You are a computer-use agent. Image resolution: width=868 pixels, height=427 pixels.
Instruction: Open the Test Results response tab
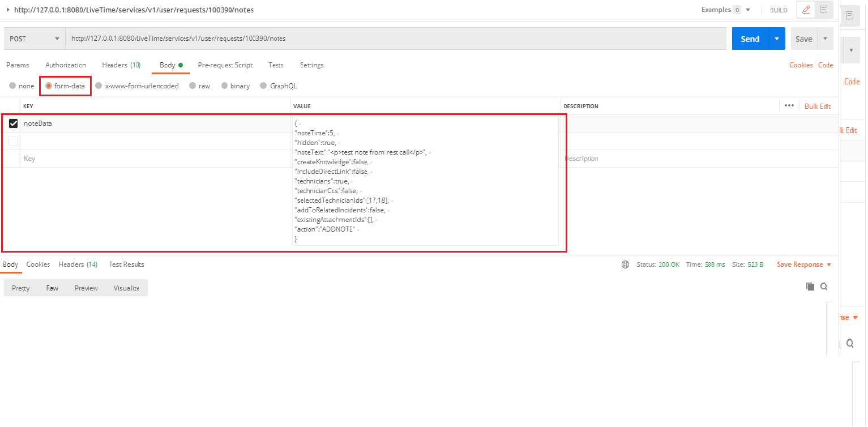coord(126,264)
